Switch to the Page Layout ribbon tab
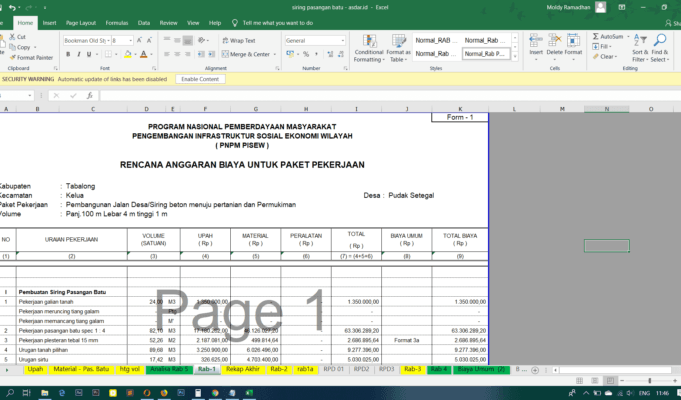Screen dimensions: 681x400 point(81,21)
